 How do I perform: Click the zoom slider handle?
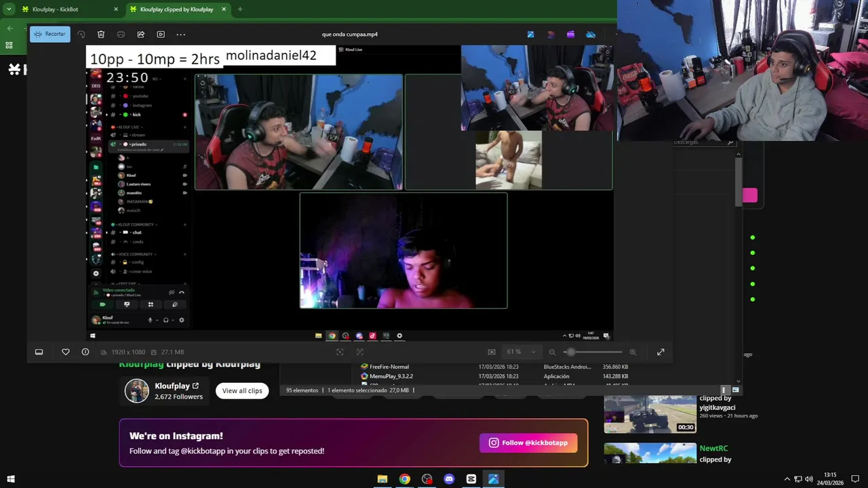(571, 352)
